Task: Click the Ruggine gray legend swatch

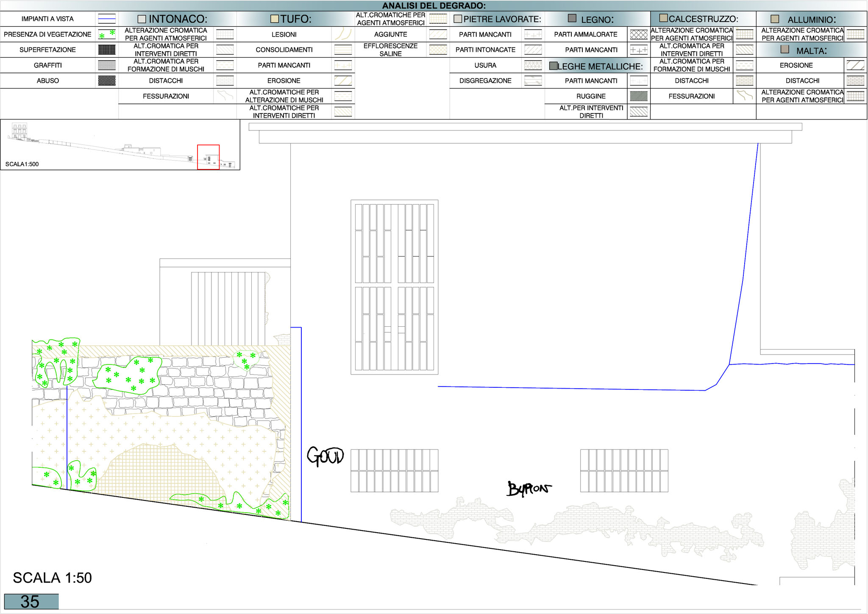Action: (x=639, y=96)
